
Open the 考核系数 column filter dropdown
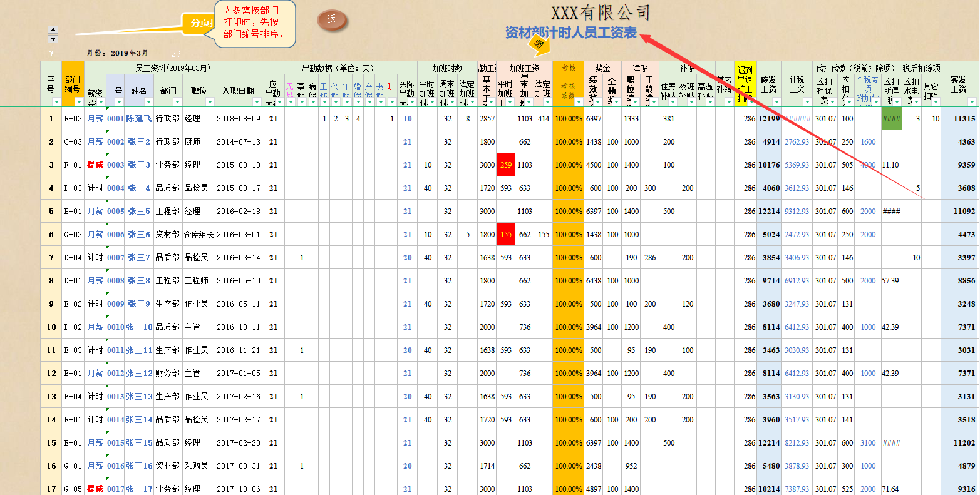click(578, 101)
